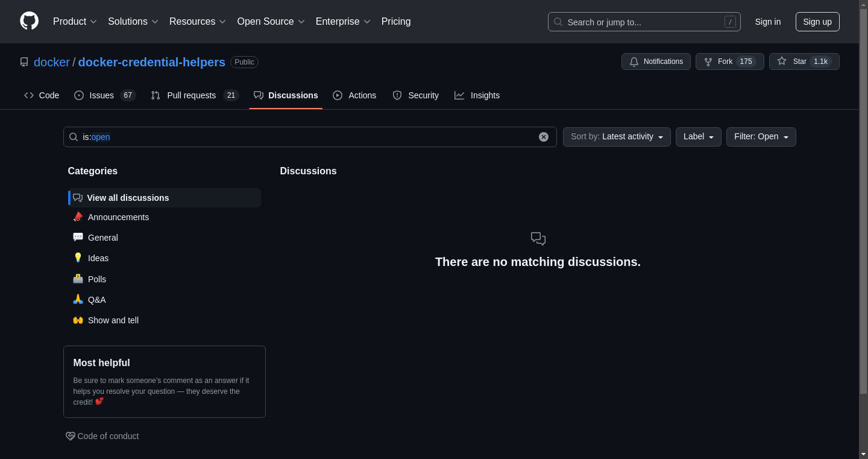The width and height of the screenshot is (868, 459).
Task: Click the Public repository badge
Action: tap(244, 62)
